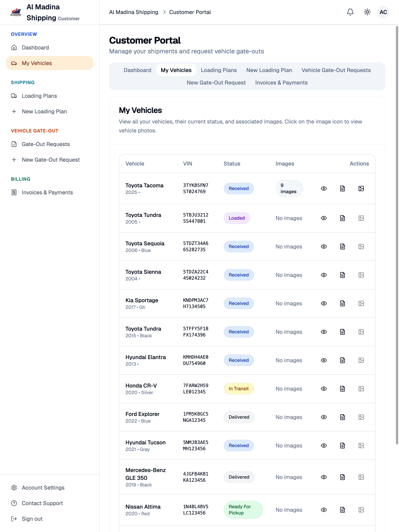Toggle the light/dark theme sun icon
Image resolution: width=399 pixels, height=532 pixels.
point(367,12)
